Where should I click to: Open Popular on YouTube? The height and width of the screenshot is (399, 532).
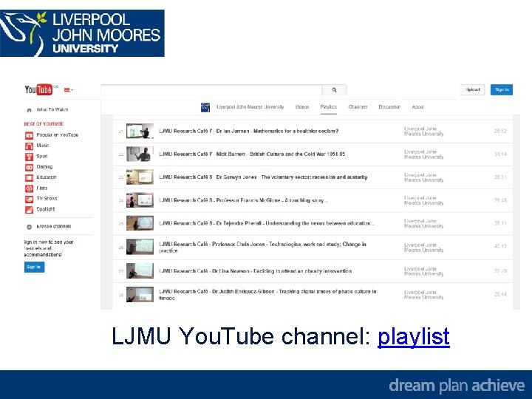58,134
